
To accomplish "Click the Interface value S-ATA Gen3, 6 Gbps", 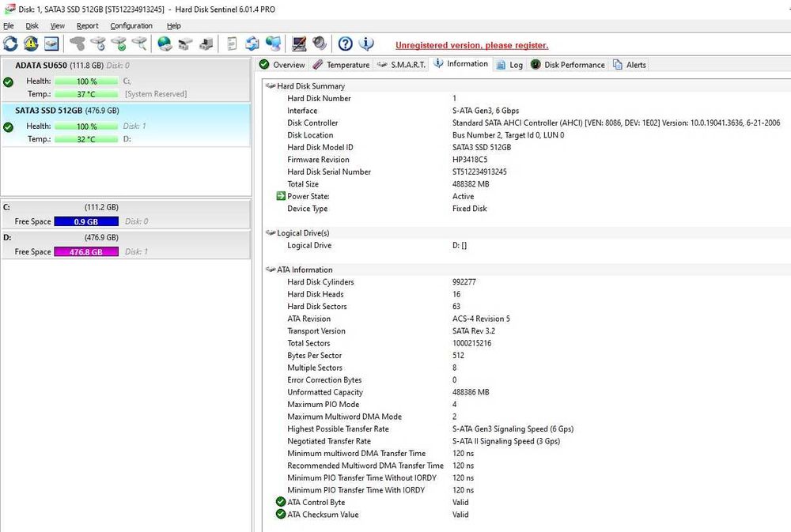I will [x=486, y=111].
